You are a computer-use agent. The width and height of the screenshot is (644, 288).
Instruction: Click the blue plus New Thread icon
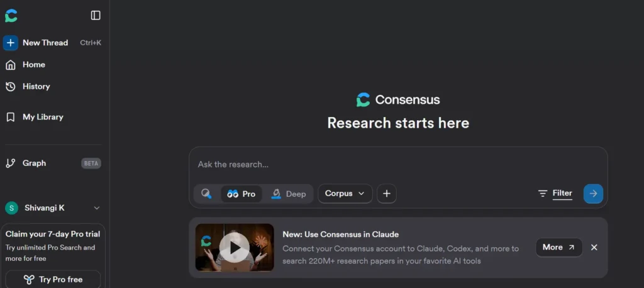tap(11, 43)
